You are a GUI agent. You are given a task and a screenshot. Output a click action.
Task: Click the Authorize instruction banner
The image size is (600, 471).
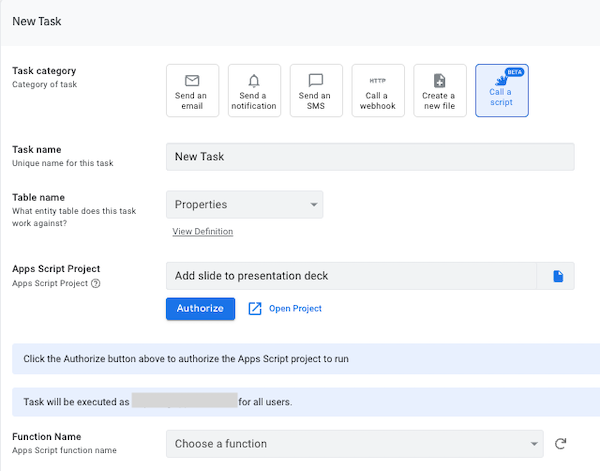[x=300, y=358]
